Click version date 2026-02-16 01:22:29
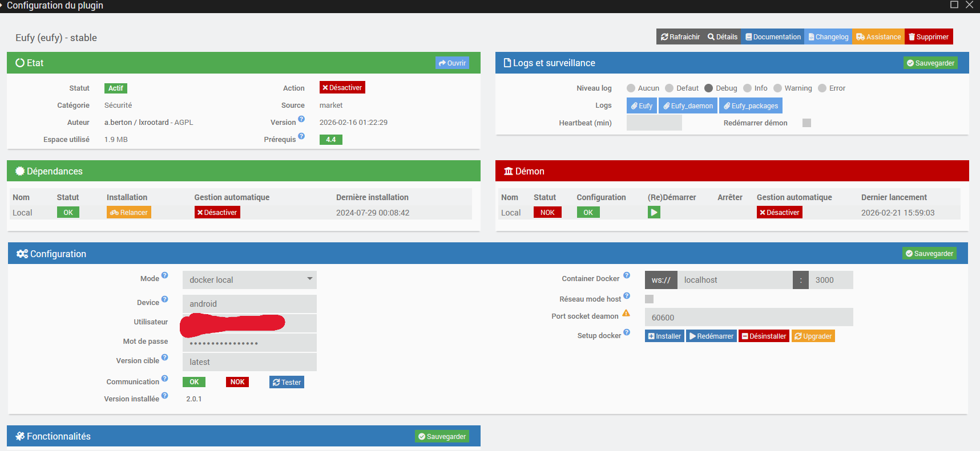 tap(353, 123)
